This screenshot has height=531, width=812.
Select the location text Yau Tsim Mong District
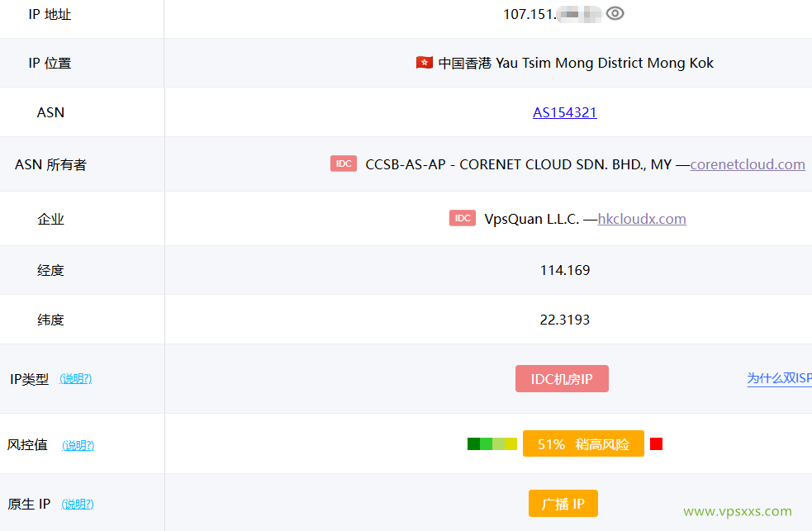click(x=570, y=63)
